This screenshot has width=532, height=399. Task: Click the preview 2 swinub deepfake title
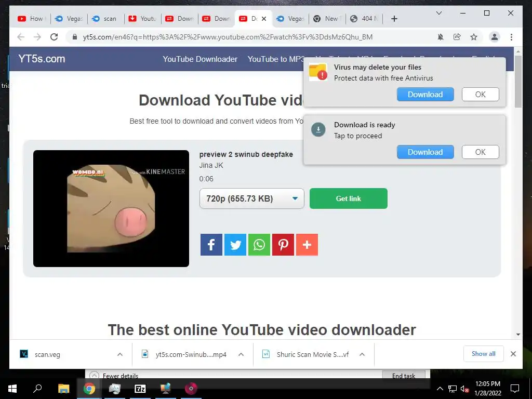pos(246,154)
